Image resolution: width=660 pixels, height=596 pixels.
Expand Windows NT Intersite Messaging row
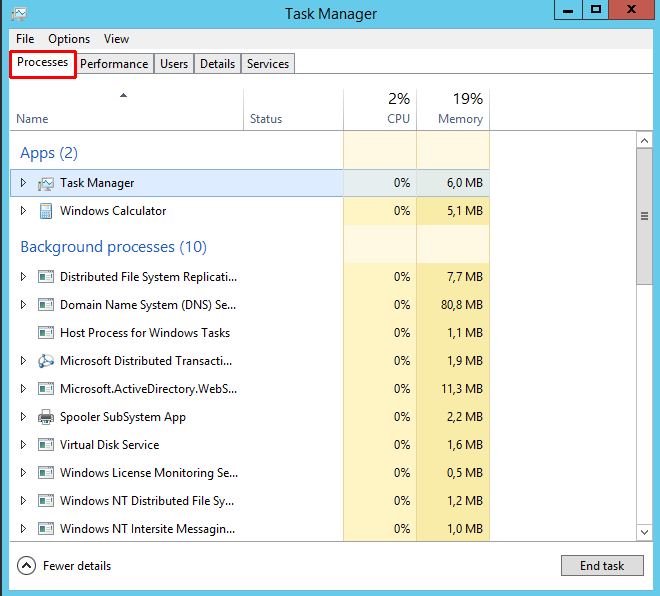click(x=24, y=528)
